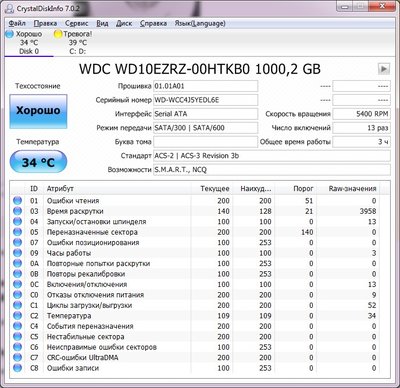Click the status icon for Отказы отключения питания
400x388 pixels.
pyautogui.click(x=17, y=295)
